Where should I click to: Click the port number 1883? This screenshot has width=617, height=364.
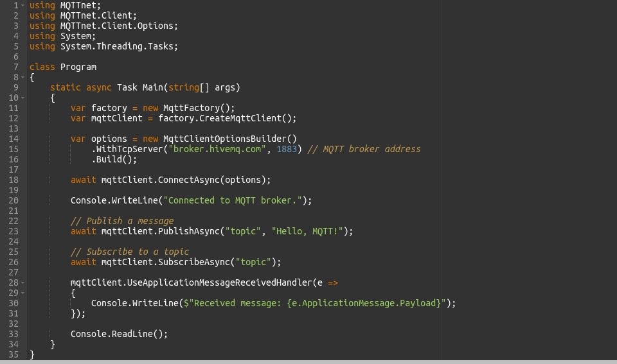(287, 149)
